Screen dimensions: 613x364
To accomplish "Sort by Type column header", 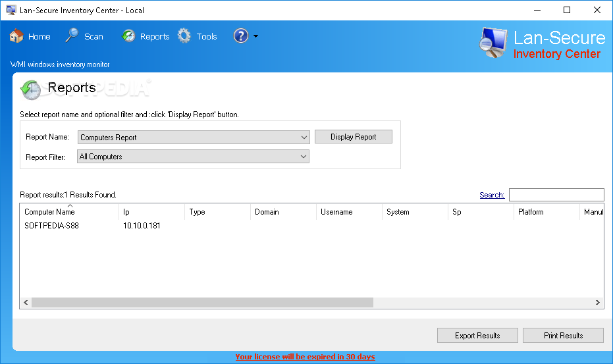I will (217, 212).
